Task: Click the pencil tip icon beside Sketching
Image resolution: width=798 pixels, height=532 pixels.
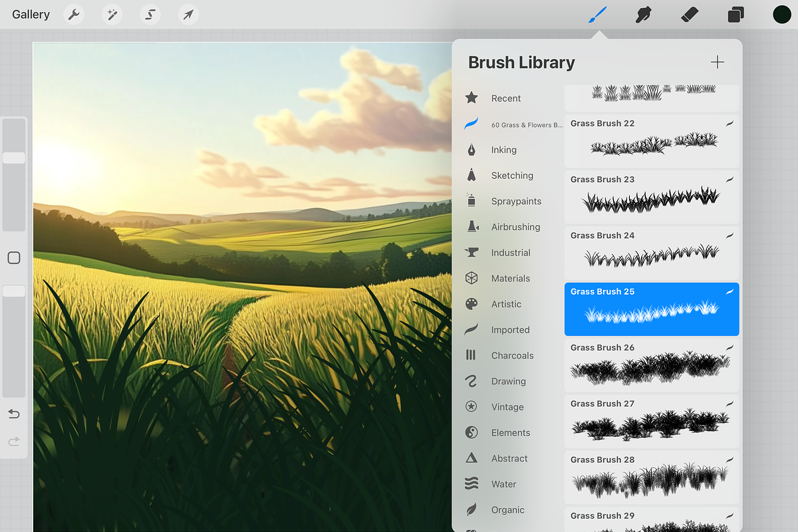Action: [471, 175]
